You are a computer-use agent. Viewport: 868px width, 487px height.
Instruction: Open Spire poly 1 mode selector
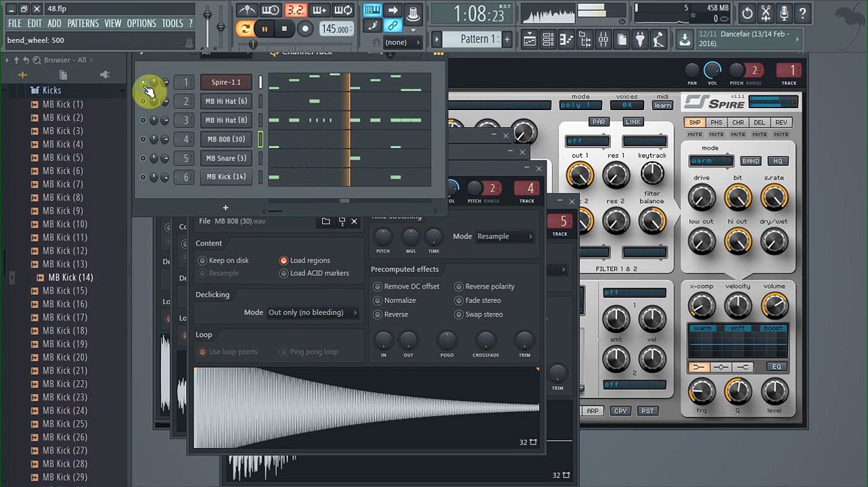click(x=580, y=106)
